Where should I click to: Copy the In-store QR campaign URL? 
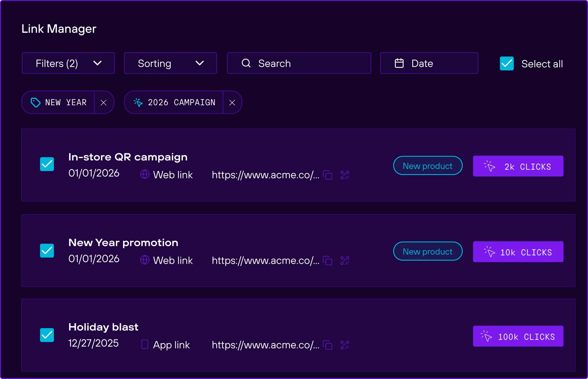click(x=328, y=175)
